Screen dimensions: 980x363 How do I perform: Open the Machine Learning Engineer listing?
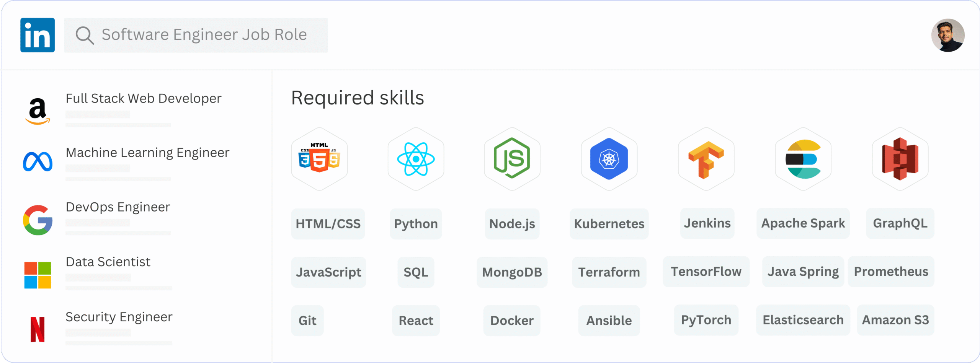point(147,153)
